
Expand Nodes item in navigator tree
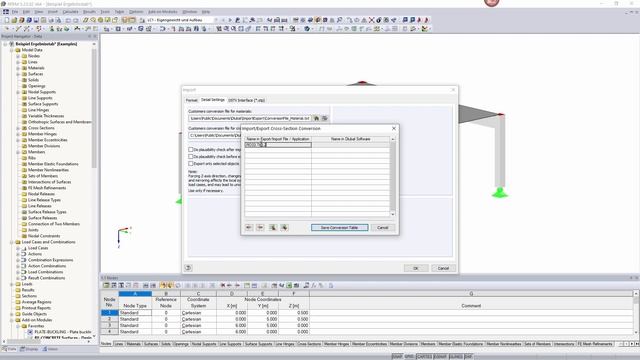[18, 56]
